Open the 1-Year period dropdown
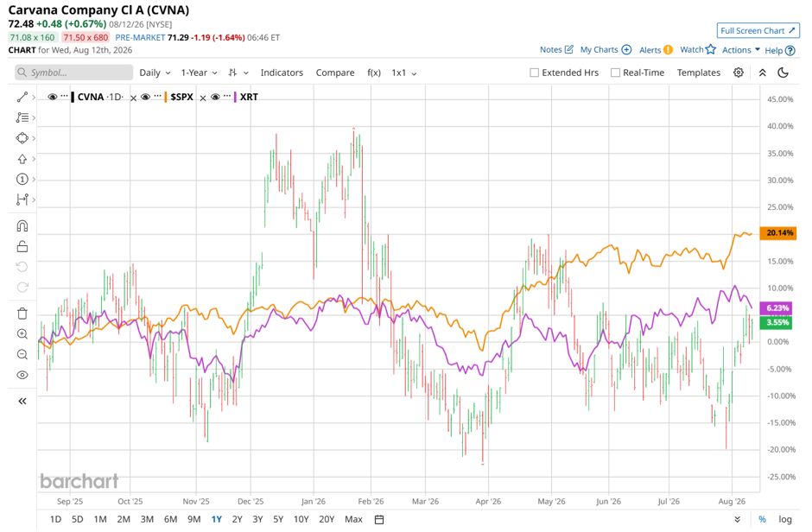The height and width of the screenshot is (532, 812). (x=199, y=73)
